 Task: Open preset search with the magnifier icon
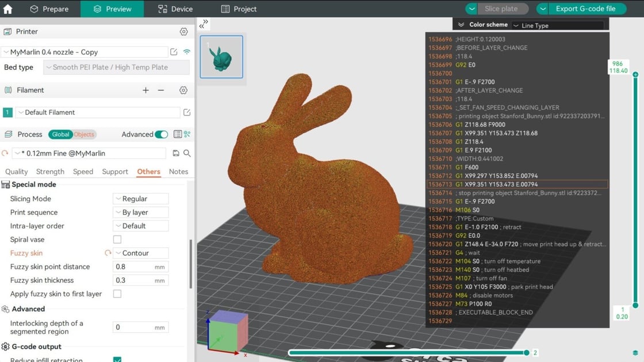187,153
